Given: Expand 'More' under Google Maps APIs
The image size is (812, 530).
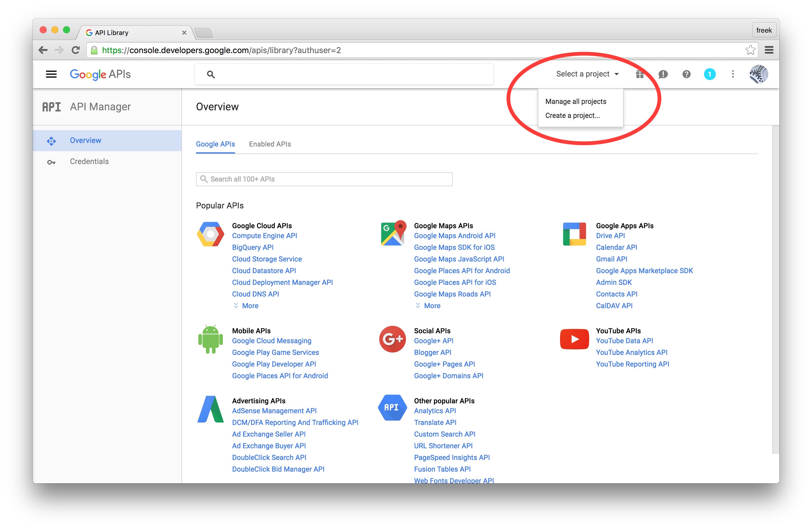Looking at the screenshot, I should click(433, 306).
